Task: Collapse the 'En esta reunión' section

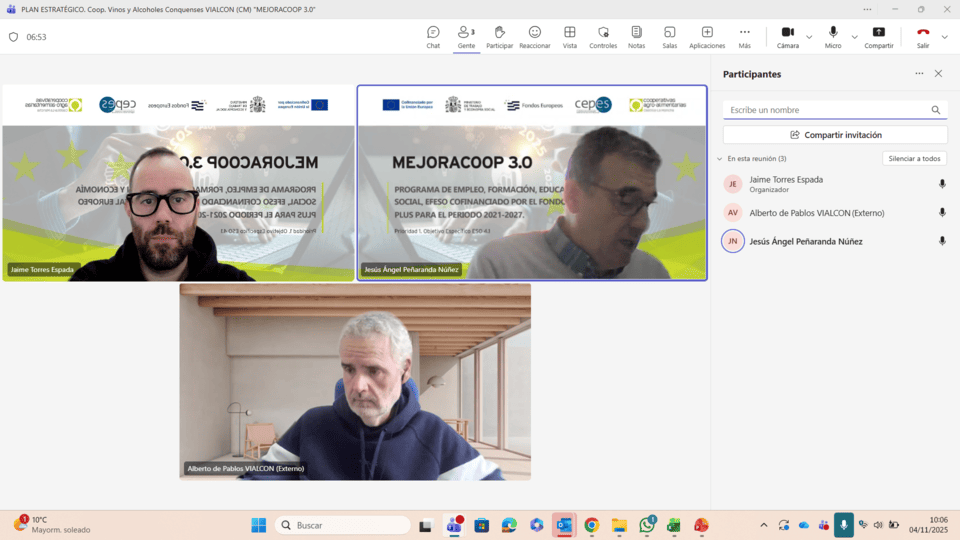Action: pyautogui.click(x=719, y=159)
